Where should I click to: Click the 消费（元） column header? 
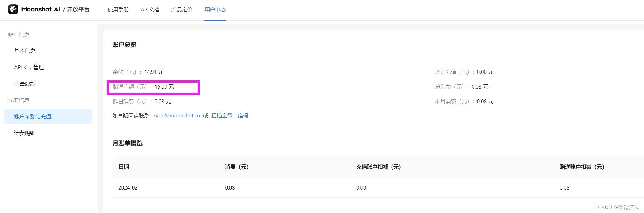(237, 167)
